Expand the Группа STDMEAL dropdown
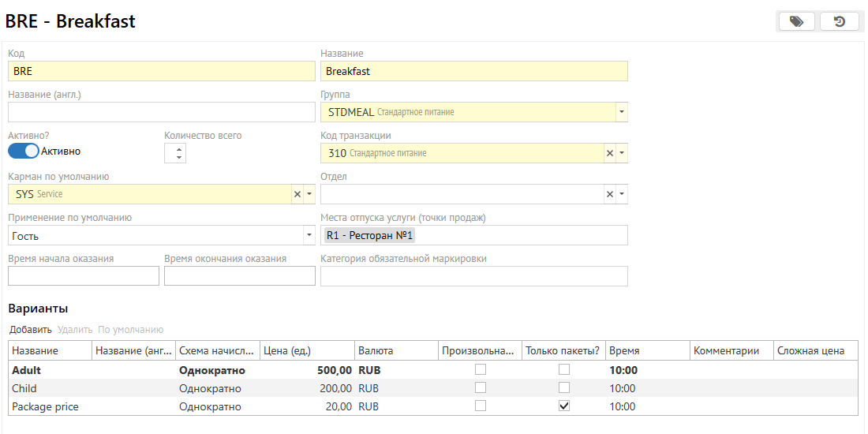The image size is (868, 434). [x=622, y=112]
